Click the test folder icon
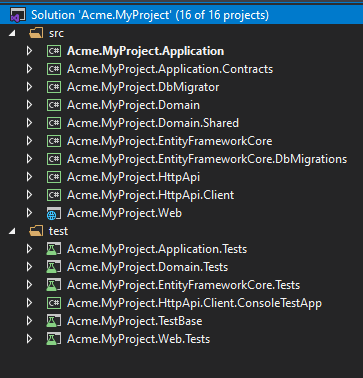Image resolution: width=363 pixels, height=378 pixels. point(36,231)
